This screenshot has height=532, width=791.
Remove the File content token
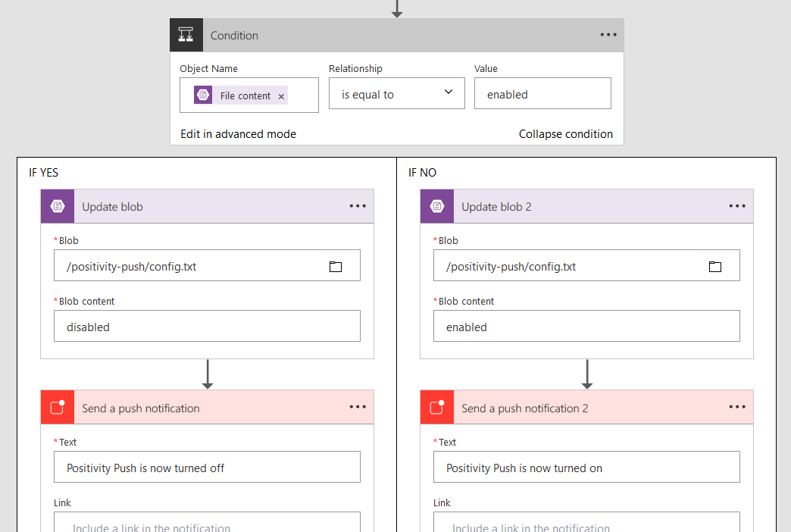click(x=281, y=95)
